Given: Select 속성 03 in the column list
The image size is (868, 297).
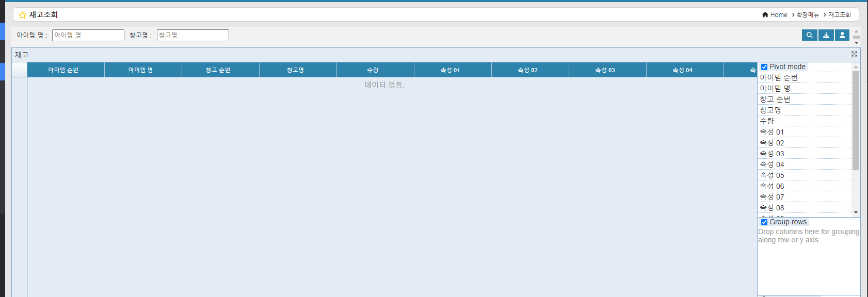Looking at the screenshot, I should point(805,154).
